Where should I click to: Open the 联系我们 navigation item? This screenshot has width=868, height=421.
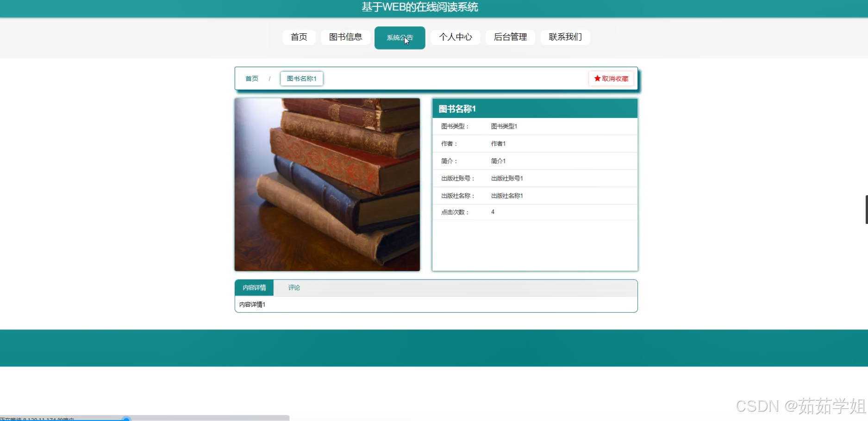(565, 37)
